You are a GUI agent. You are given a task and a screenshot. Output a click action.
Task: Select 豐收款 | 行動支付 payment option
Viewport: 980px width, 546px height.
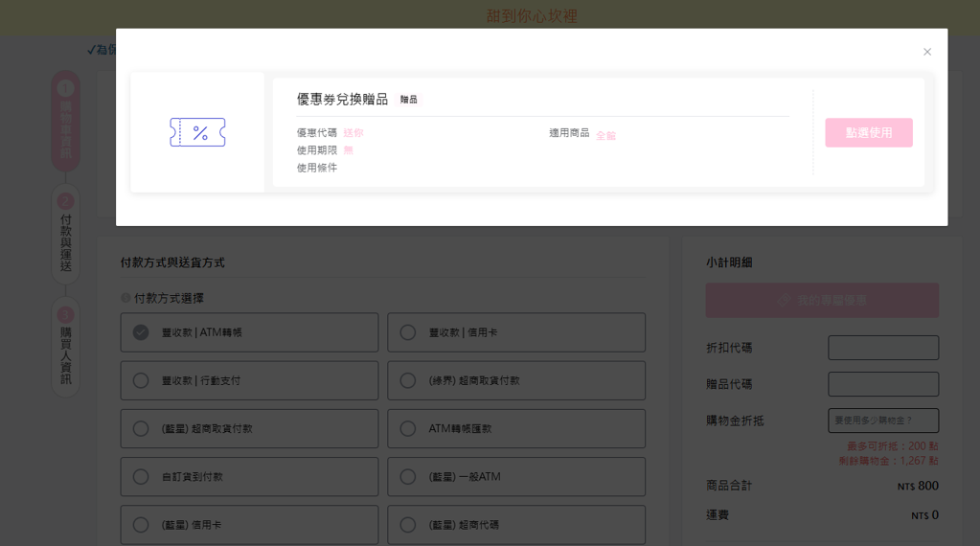(249, 380)
